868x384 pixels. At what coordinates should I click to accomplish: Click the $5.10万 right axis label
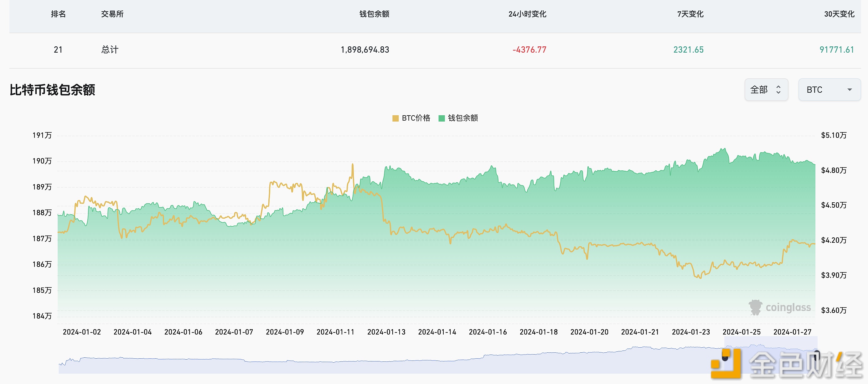pos(834,136)
